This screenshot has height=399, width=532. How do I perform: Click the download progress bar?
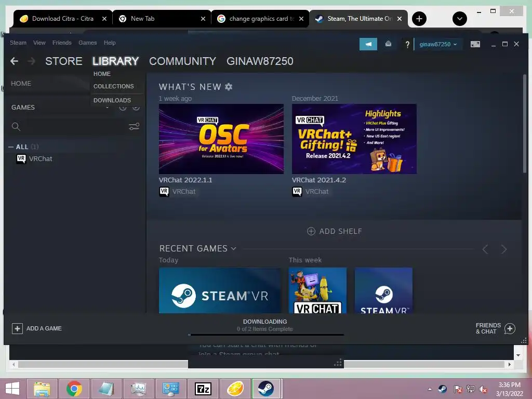(266, 335)
